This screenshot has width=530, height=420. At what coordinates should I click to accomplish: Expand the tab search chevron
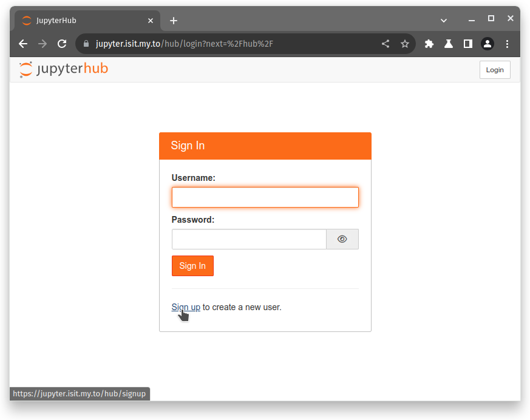pos(444,21)
